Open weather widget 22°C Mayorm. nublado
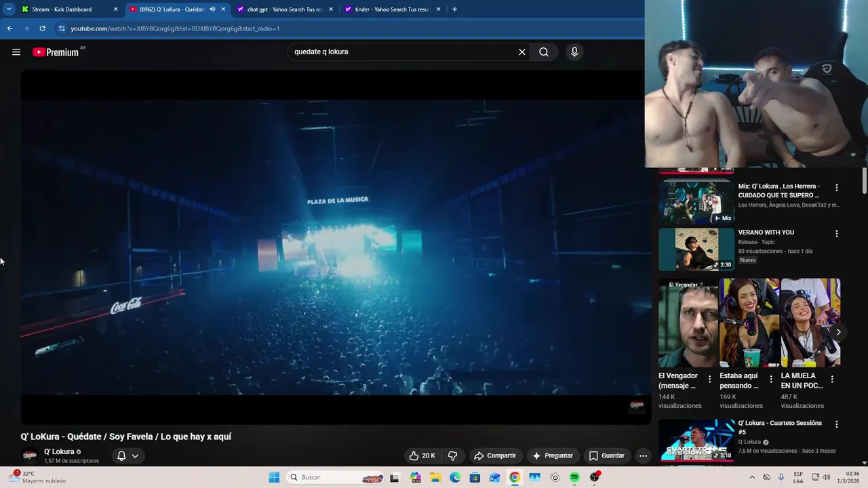 point(37,477)
